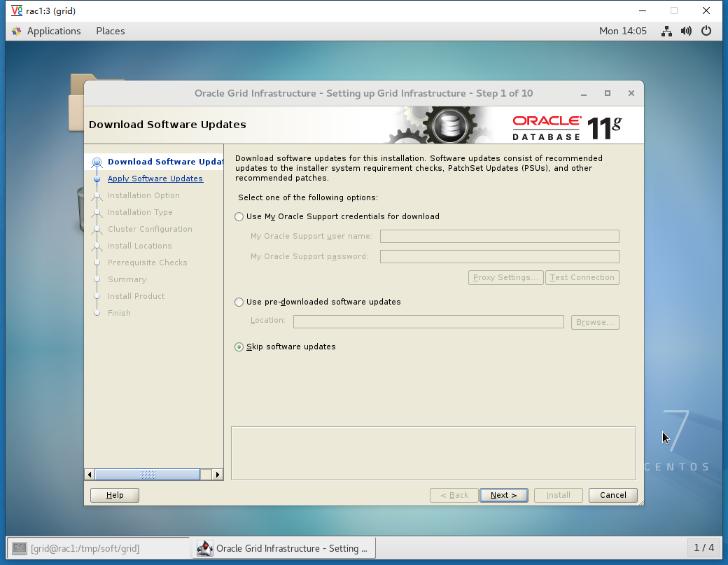This screenshot has height=565, width=728.
Task: Select Skip software updates radio button
Action: 239,347
